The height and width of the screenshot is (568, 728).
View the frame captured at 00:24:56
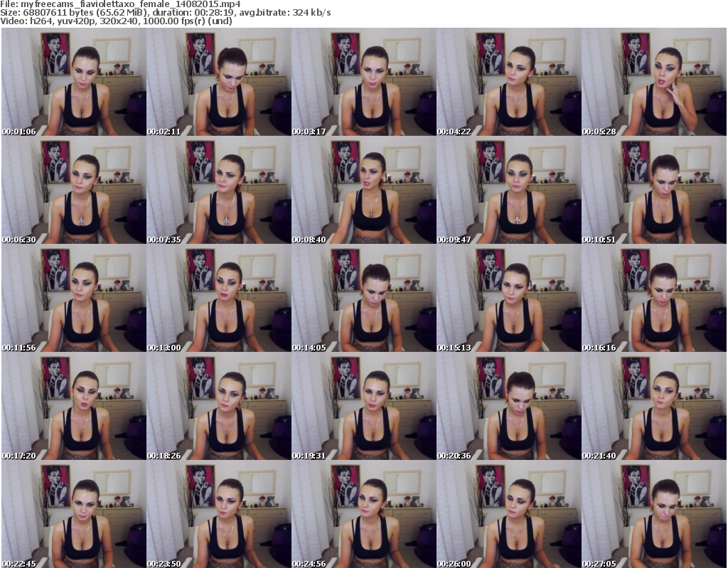point(363,514)
